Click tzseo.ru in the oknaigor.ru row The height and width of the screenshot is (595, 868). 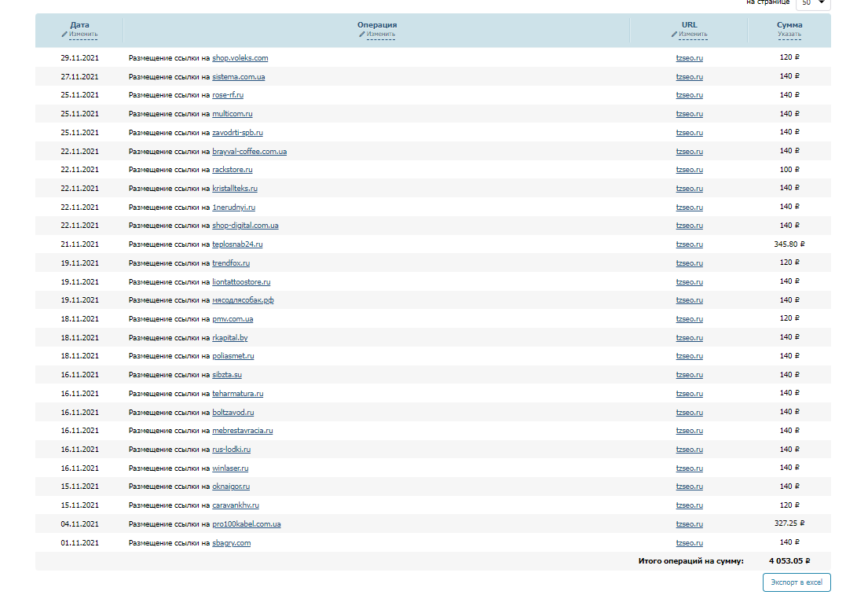tap(689, 487)
